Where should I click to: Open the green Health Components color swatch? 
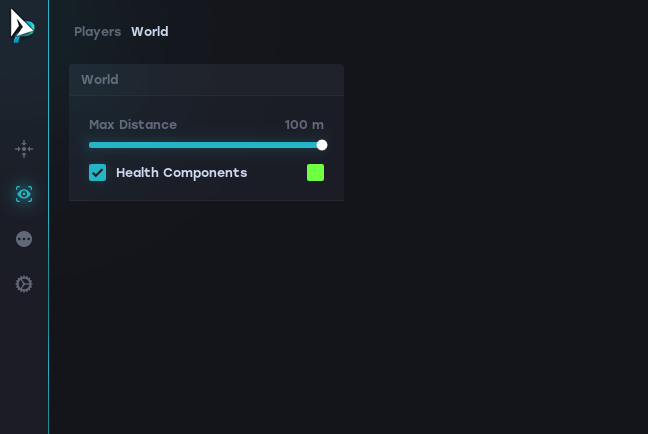point(315,173)
